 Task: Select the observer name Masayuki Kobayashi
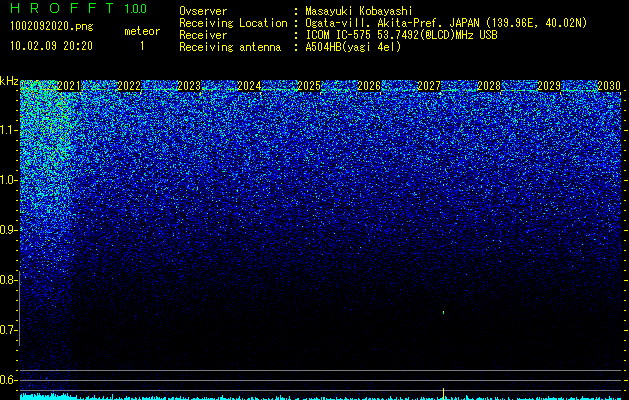click(x=359, y=11)
